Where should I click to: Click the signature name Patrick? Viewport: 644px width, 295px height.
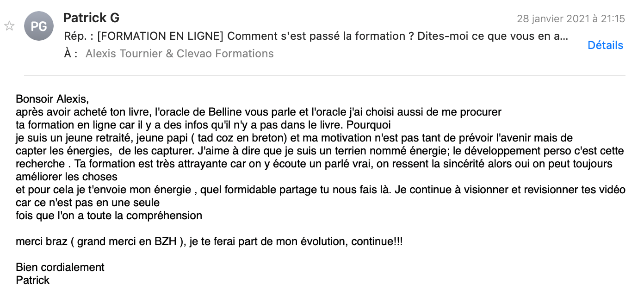point(32,280)
